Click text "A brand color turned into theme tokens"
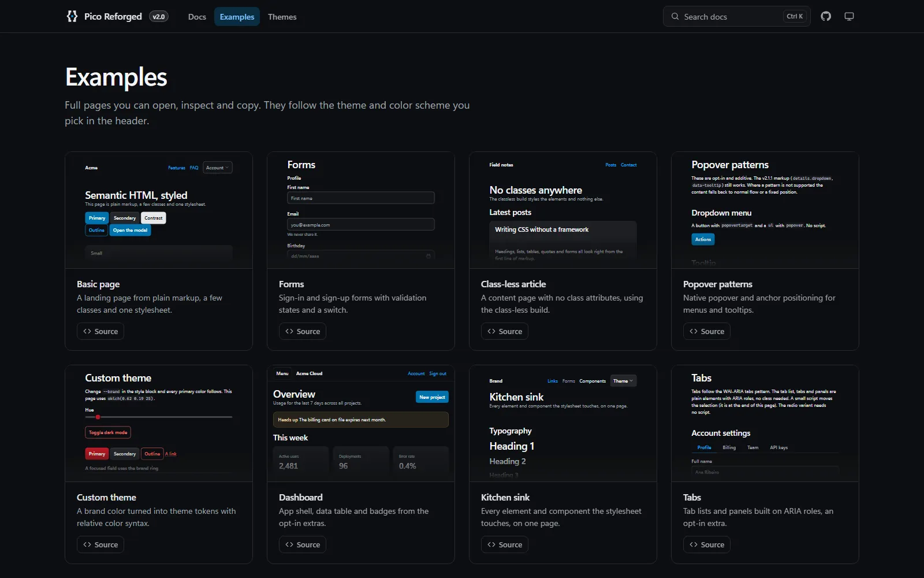 (x=148, y=512)
